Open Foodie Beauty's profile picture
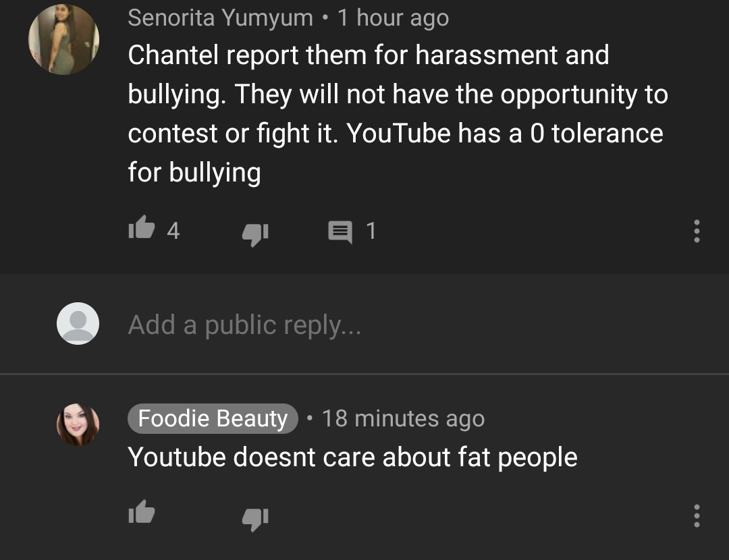729x560 pixels. pos(78,424)
